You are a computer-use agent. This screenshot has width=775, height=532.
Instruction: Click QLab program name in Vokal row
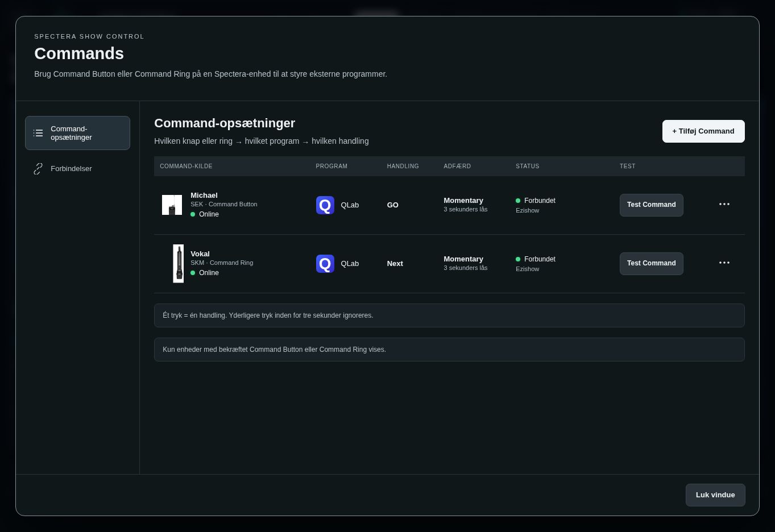pos(350,264)
